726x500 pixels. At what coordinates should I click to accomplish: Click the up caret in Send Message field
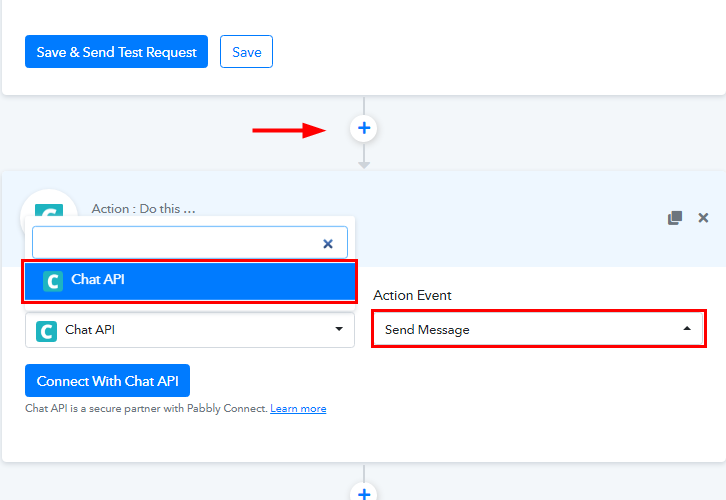(x=687, y=328)
